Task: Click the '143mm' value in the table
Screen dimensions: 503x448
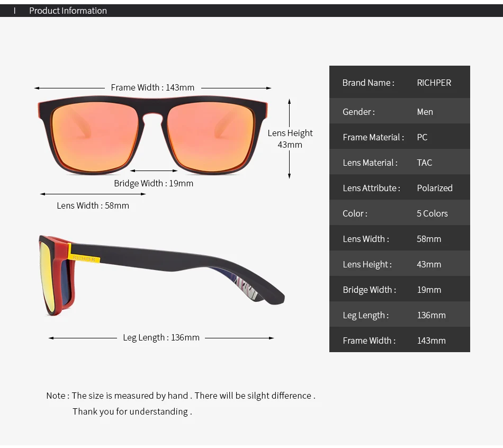Action: [x=431, y=341]
